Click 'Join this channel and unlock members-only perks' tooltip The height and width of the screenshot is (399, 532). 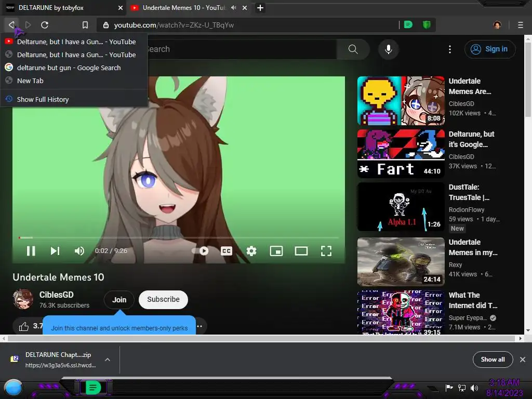[119, 325]
